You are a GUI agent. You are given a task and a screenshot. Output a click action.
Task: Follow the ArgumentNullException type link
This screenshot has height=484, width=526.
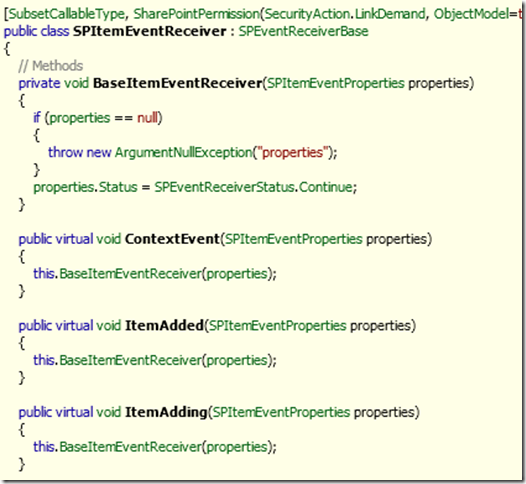point(183,153)
